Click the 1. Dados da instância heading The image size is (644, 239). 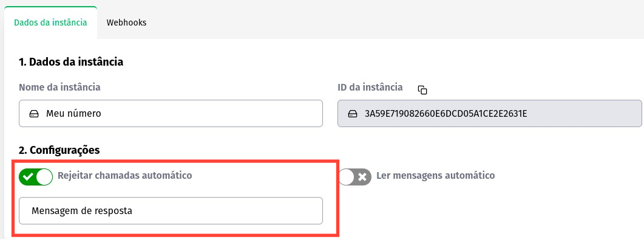(71, 62)
